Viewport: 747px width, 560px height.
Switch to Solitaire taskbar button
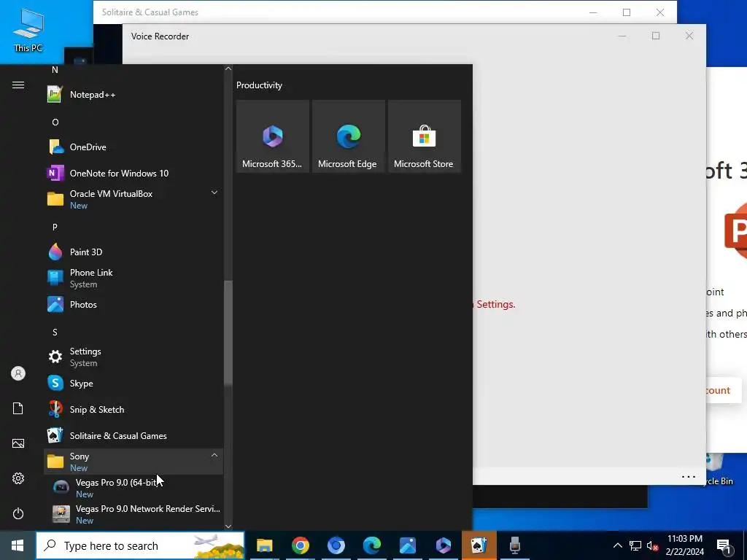[479, 545]
